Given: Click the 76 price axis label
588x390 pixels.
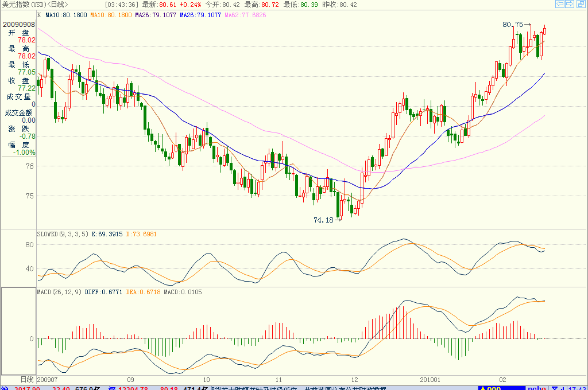Looking at the screenshot, I should (x=30, y=166).
